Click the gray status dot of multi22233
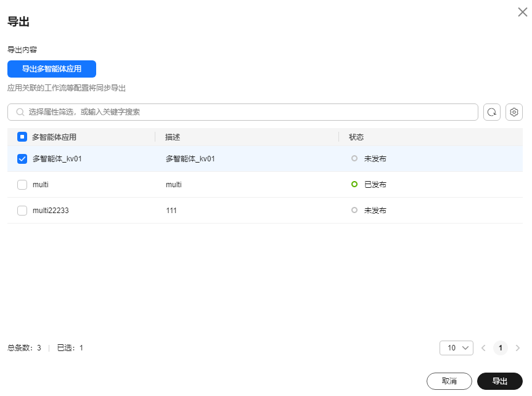The image size is (532, 396). 354,210
